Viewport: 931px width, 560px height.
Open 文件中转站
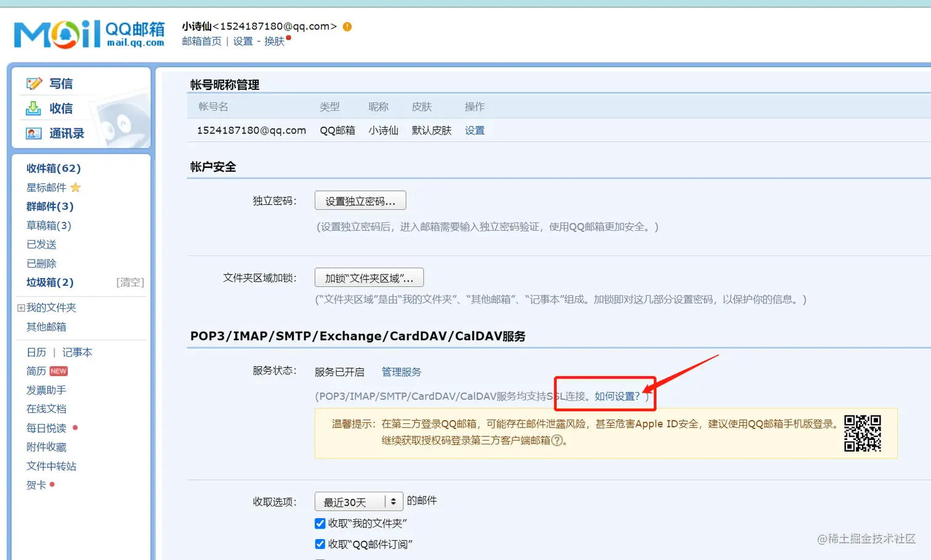51,466
